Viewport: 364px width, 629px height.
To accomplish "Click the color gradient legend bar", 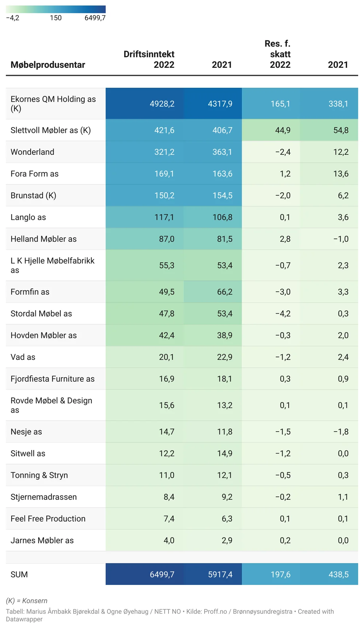I will click(x=56, y=9).
